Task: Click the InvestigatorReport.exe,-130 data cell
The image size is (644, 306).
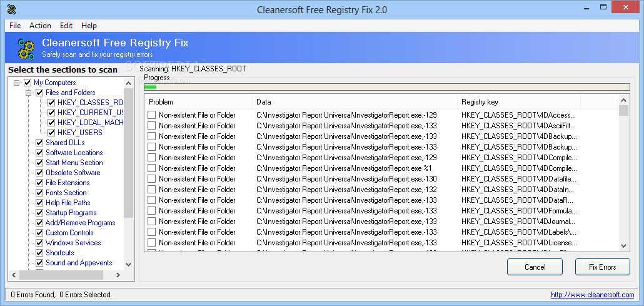Action: click(x=346, y=179)
